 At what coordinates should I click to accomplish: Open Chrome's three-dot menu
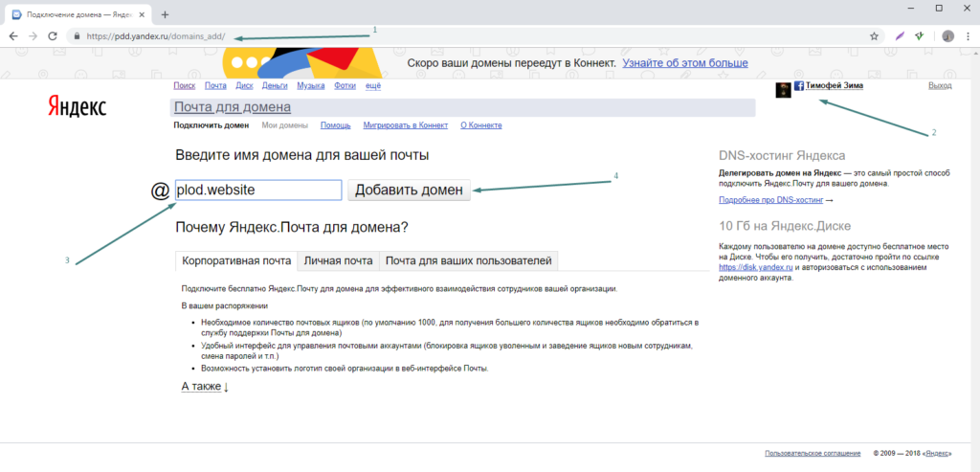[x=968, y=36]
